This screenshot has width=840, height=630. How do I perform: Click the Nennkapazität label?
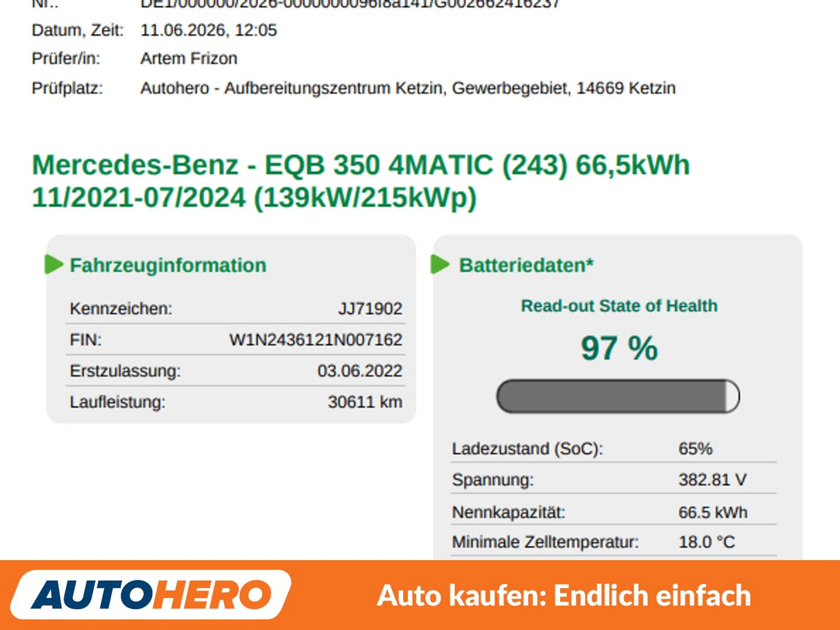509,513
